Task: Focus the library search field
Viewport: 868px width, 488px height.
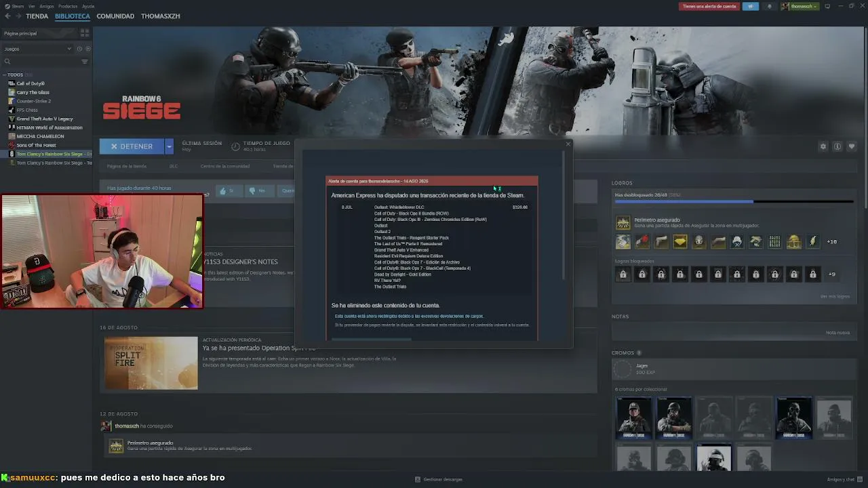Action: pos(41,62)
